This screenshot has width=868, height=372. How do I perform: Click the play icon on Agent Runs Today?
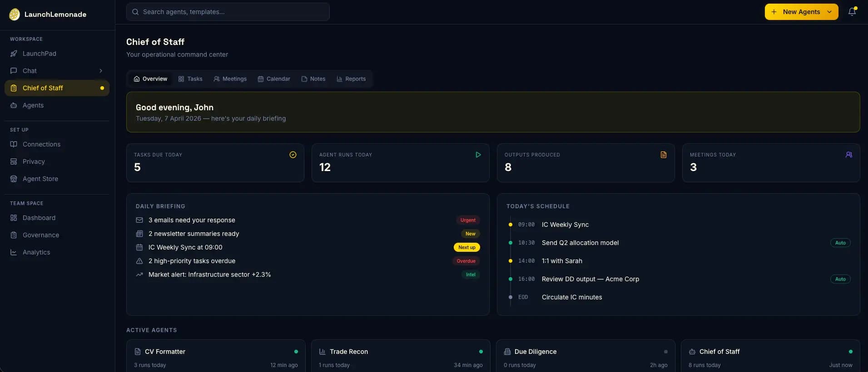[478, 155]
